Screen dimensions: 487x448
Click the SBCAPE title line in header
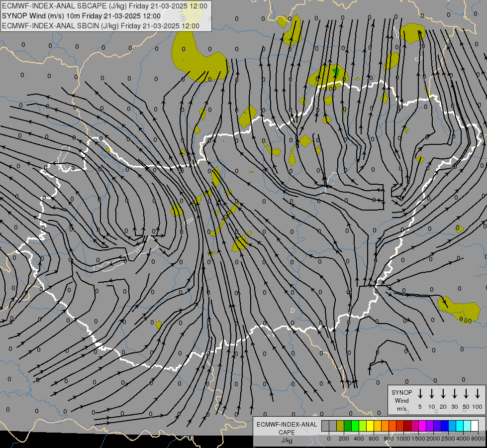104,6
